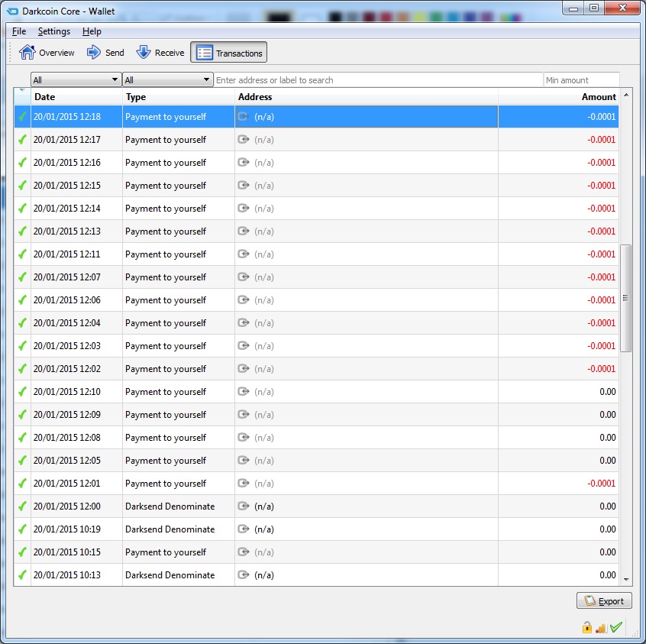Click the address icon in 10:13 Darksend row
Image resolution: width=646 pixels, height=644 pixels.
(x=244, y=574)
